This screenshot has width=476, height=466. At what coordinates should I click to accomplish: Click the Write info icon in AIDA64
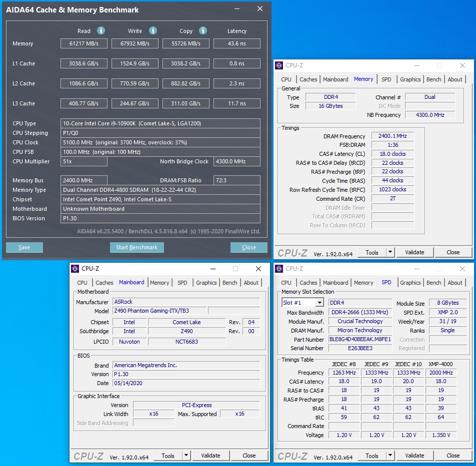coord(152,30)
